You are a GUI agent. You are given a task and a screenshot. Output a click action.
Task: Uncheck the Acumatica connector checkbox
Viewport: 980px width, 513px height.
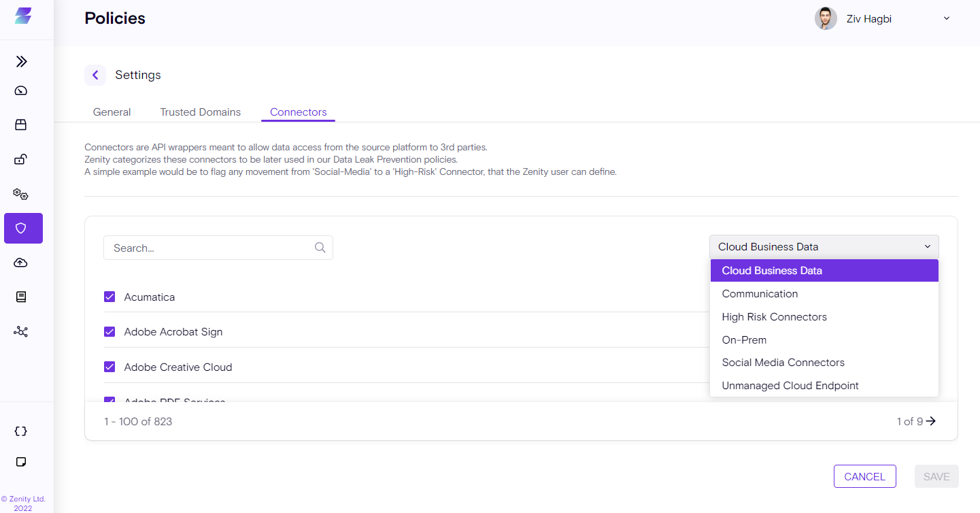[109, 297]
